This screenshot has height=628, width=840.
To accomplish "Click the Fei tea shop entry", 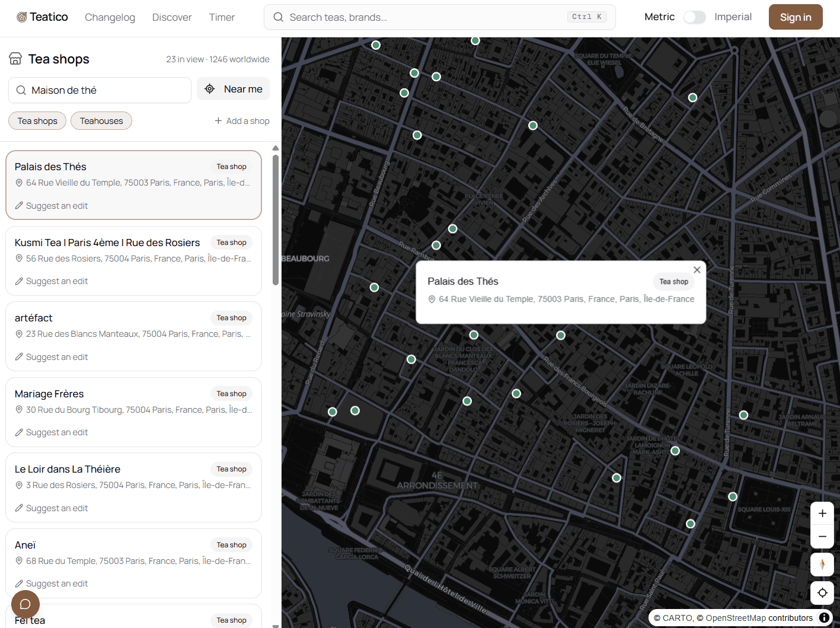I will pyautogui.click(x=133, y=616).
